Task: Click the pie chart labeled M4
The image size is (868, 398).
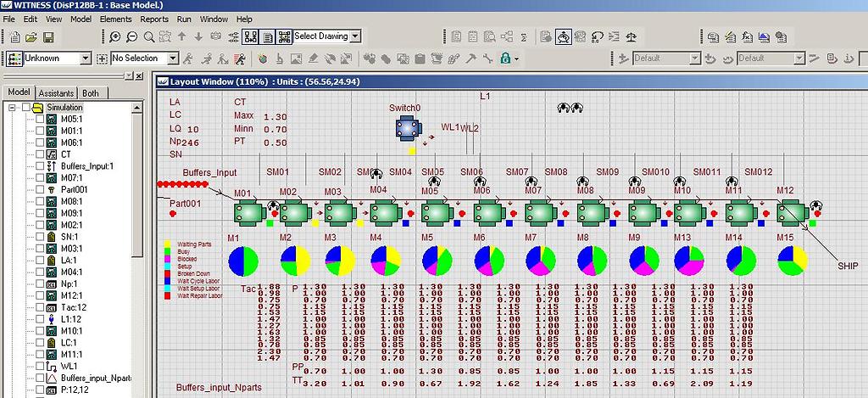Action: 386,261
